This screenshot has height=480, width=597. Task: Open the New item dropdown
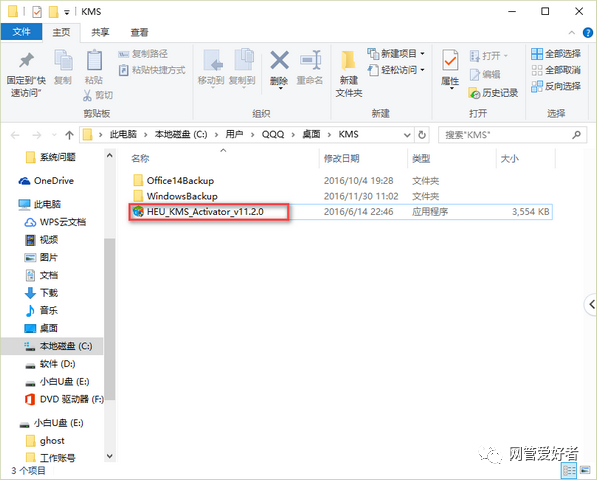396,54
